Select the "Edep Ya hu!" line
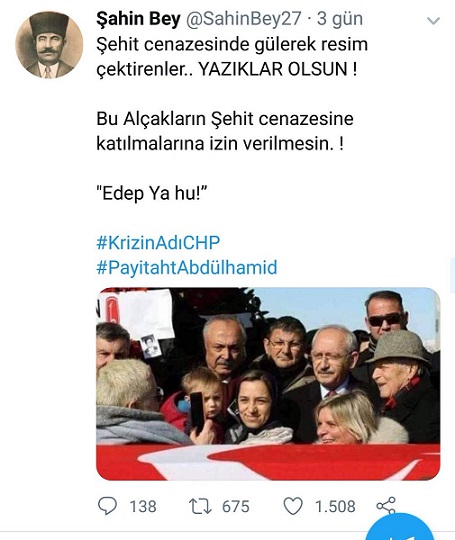Viewport: 455px width, 540px height. [152, 193]
